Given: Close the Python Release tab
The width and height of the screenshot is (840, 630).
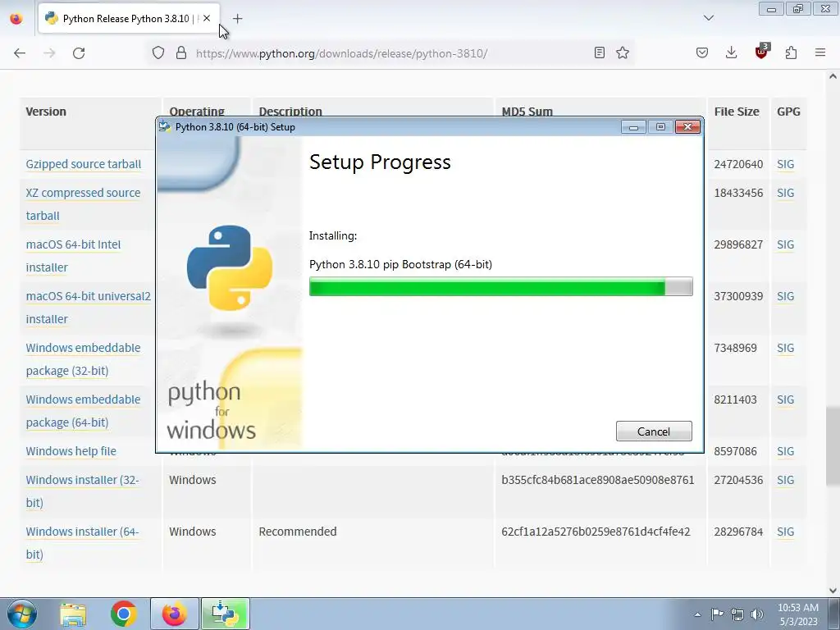Looking at the screenshot, I should [207, 18].
